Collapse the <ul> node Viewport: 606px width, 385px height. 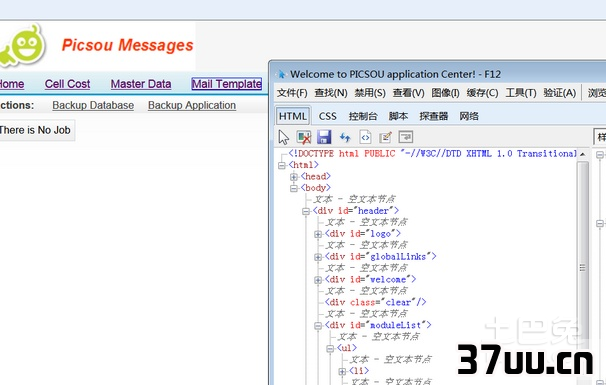[330, 349]
